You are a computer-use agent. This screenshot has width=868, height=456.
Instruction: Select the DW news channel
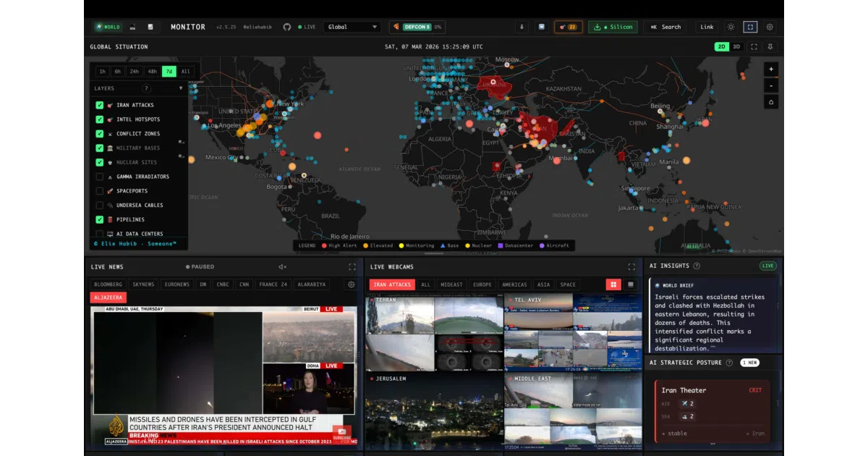pyautogui.click(x=203, y=284)
